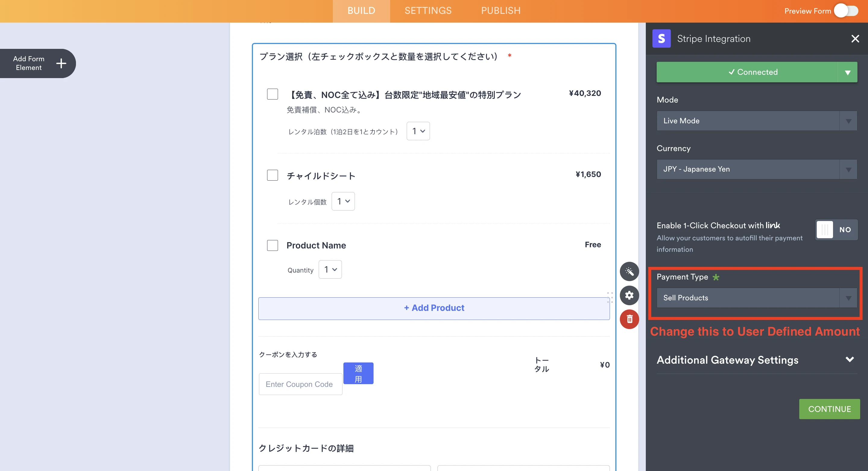Delete the payment element with the trash icon
Screen dimensions: 868x471
point(629,319)
